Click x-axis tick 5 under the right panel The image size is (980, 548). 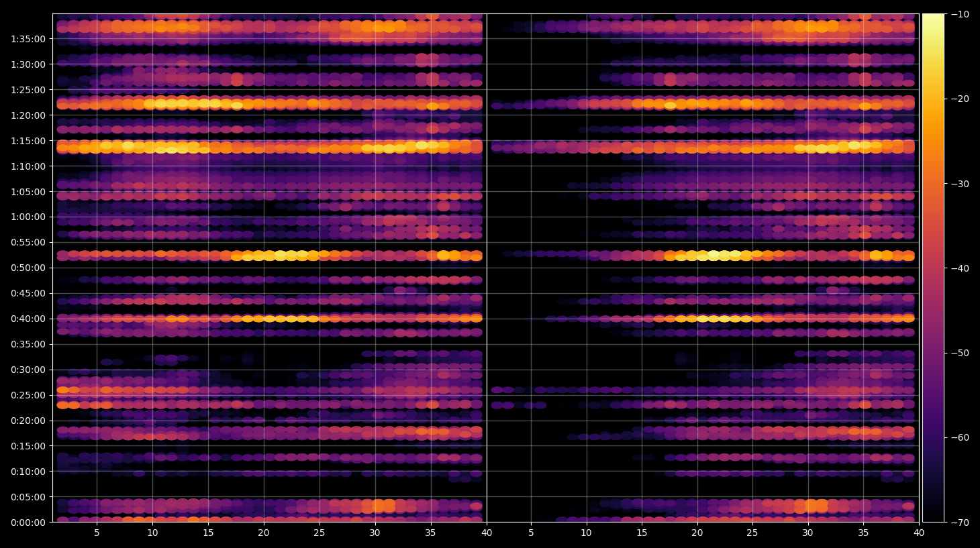[531, 533]
